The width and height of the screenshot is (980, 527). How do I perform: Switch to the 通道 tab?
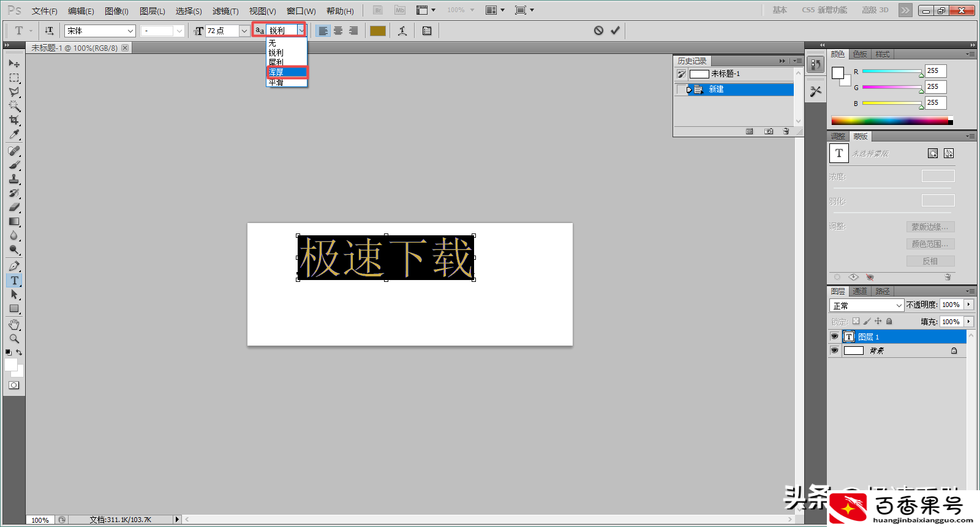click(860, 292)
